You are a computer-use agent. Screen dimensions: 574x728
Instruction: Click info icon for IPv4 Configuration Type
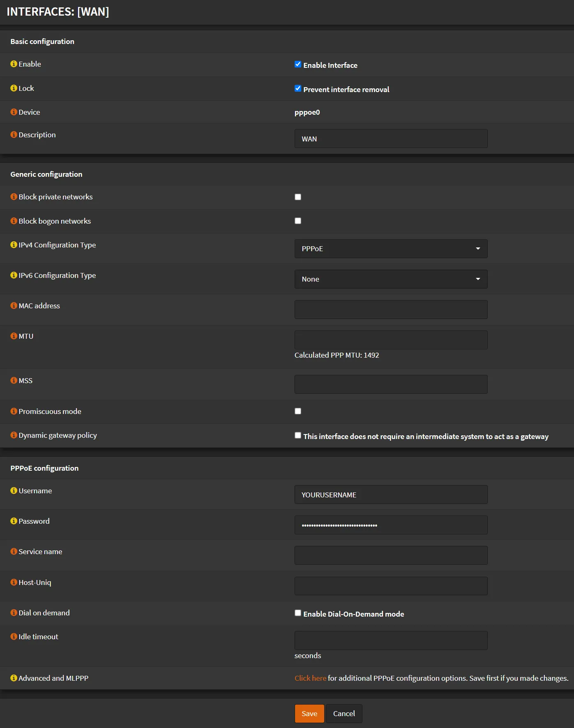14,245
